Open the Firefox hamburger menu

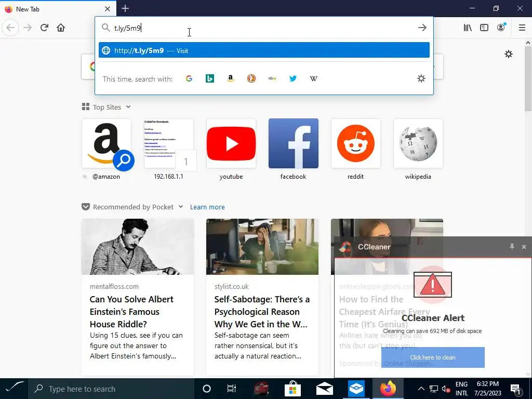[522, 28]
